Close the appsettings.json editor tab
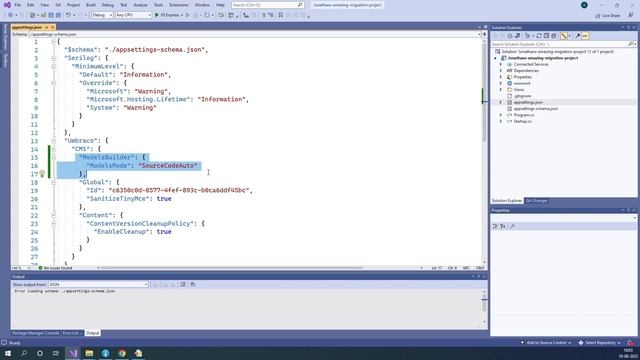The height and width of the screenshot is (360, 640). click(x=53, y=27)
